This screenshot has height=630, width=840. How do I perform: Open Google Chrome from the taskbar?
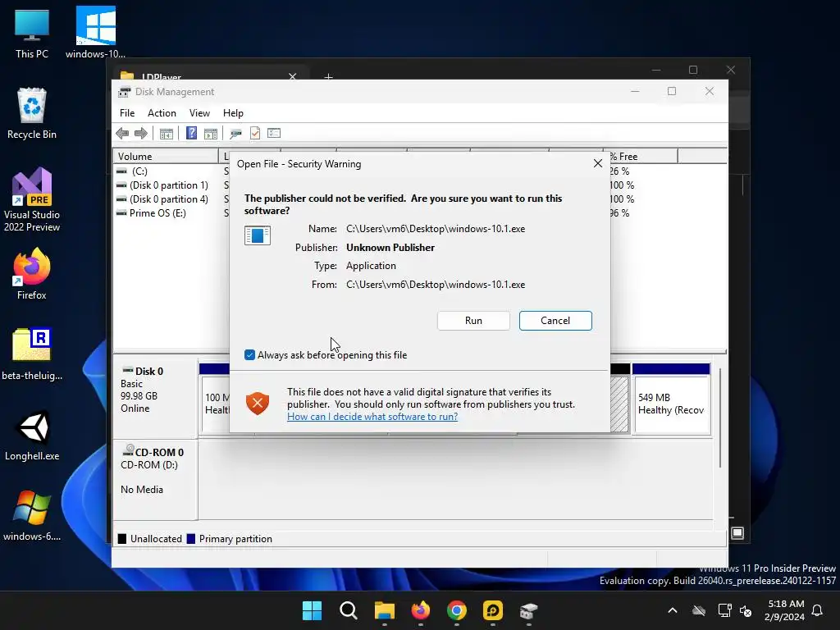pyautogui.click(x=456, y=610)
